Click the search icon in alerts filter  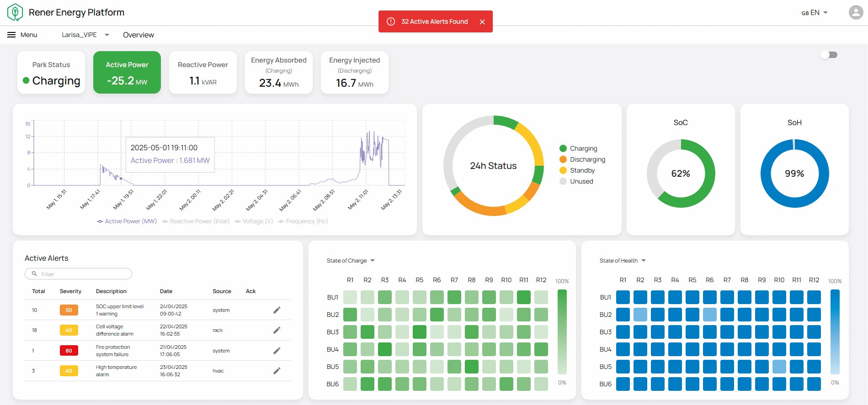point(34,274)
